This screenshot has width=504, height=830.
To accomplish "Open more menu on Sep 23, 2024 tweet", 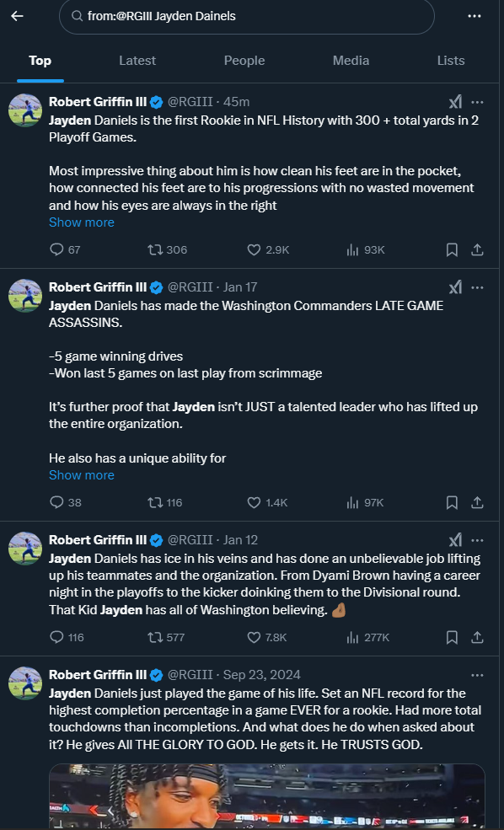I will point(477,675).
